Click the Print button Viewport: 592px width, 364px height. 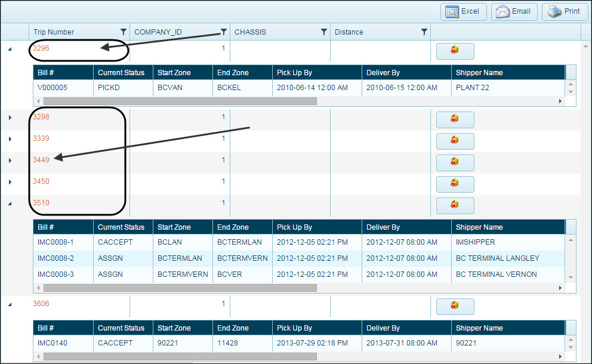[565, 12]
